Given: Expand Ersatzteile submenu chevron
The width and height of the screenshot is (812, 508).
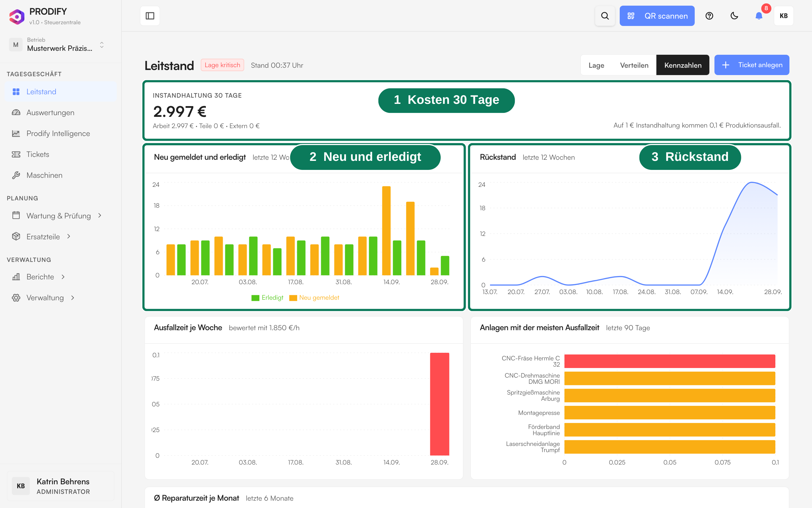Looking at the screenshot, I should [69, 237].
